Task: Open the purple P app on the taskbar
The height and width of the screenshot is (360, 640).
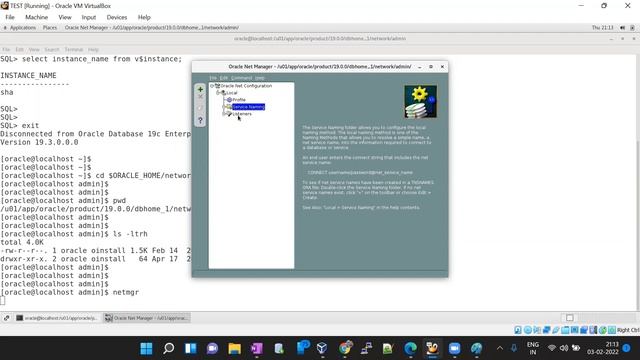Action: (303, 348)
